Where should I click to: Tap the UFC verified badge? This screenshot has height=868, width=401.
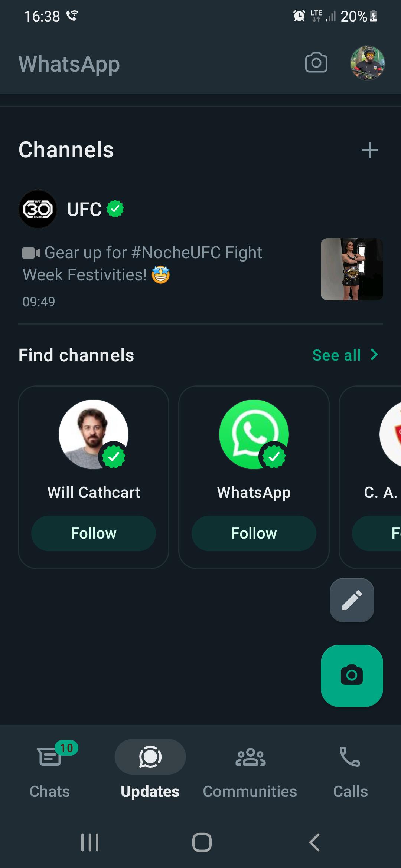(x=115, y=209)
